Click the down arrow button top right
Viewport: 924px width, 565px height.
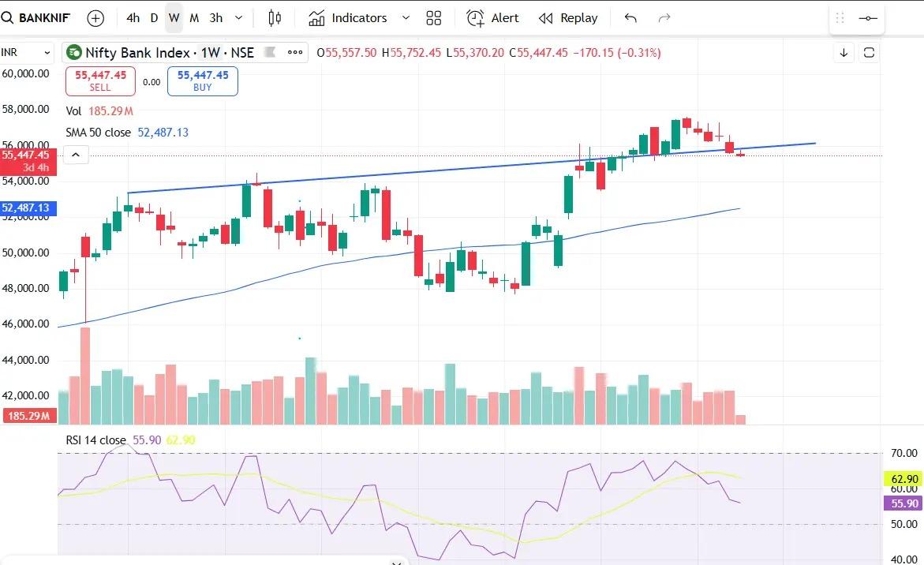coord(844,52)
